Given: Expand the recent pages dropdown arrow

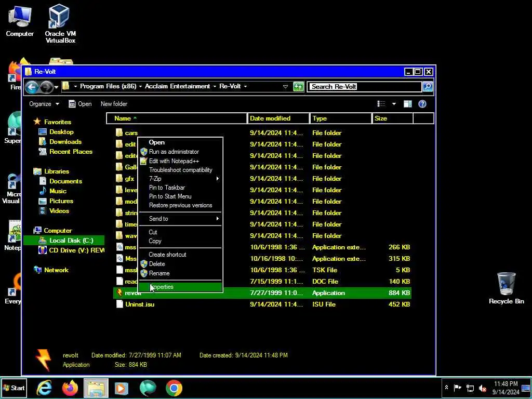Looking at the screenshot, I should coord(56,87).
